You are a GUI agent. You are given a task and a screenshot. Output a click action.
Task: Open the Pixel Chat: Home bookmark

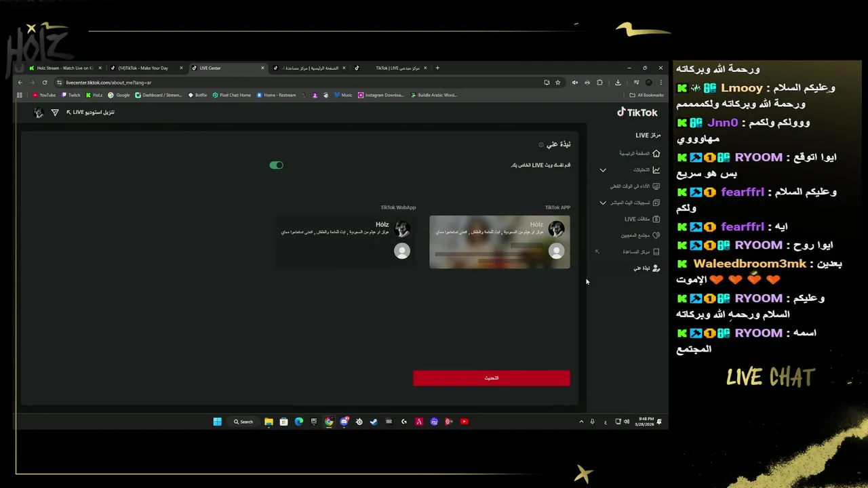coord(231,95)
